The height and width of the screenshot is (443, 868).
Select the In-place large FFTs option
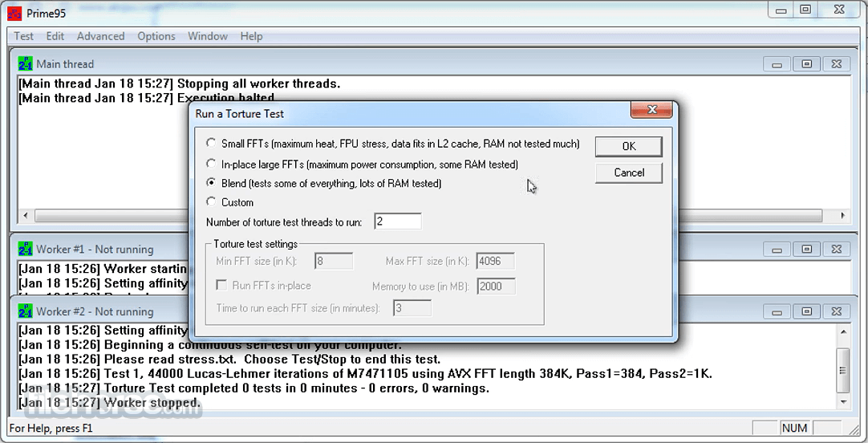click(x=211, y=164)
